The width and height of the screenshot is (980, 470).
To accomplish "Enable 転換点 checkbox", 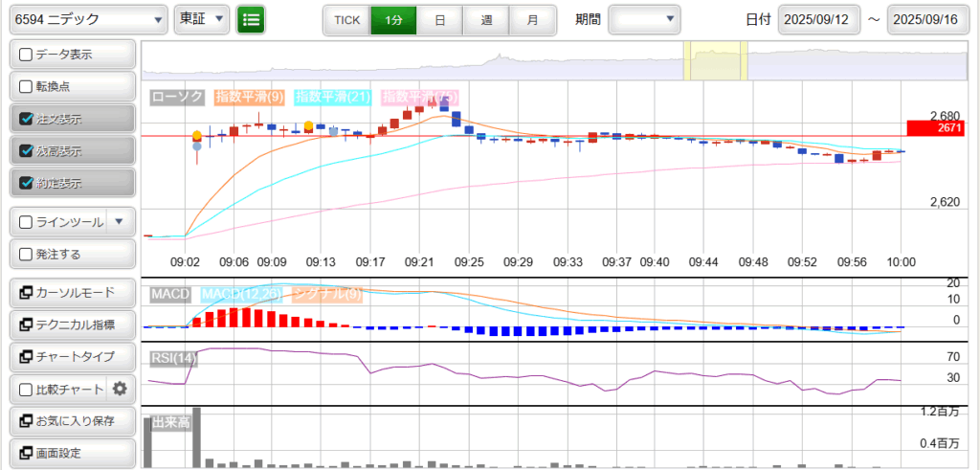I will click(x=26, y=87).
